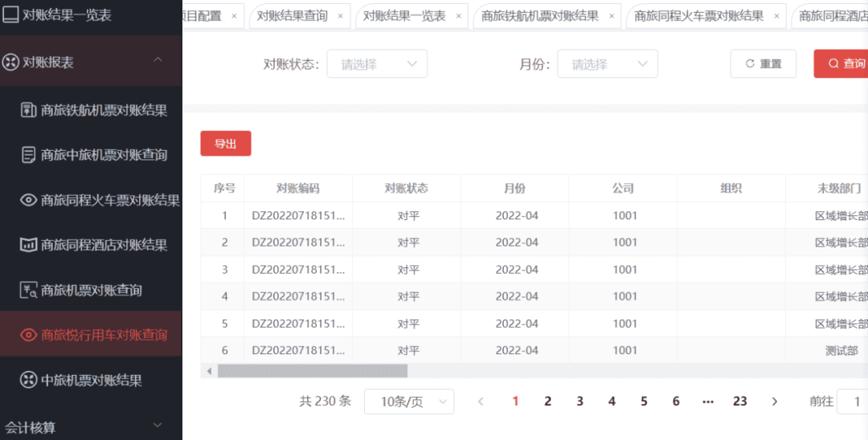868x440 pixels.
Task: Close the 对账结果查询 tab
Action: 340,16
